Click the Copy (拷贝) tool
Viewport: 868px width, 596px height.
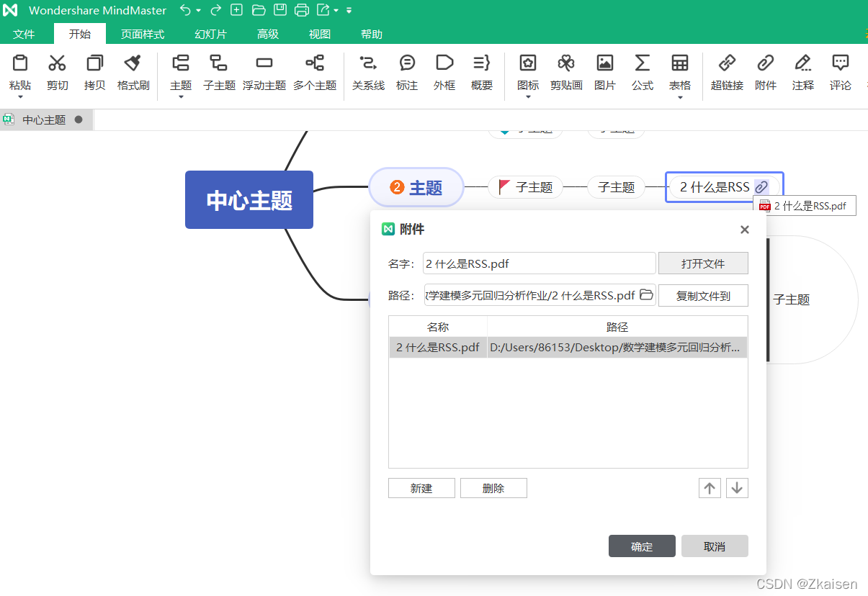click(x=94, y=73)
